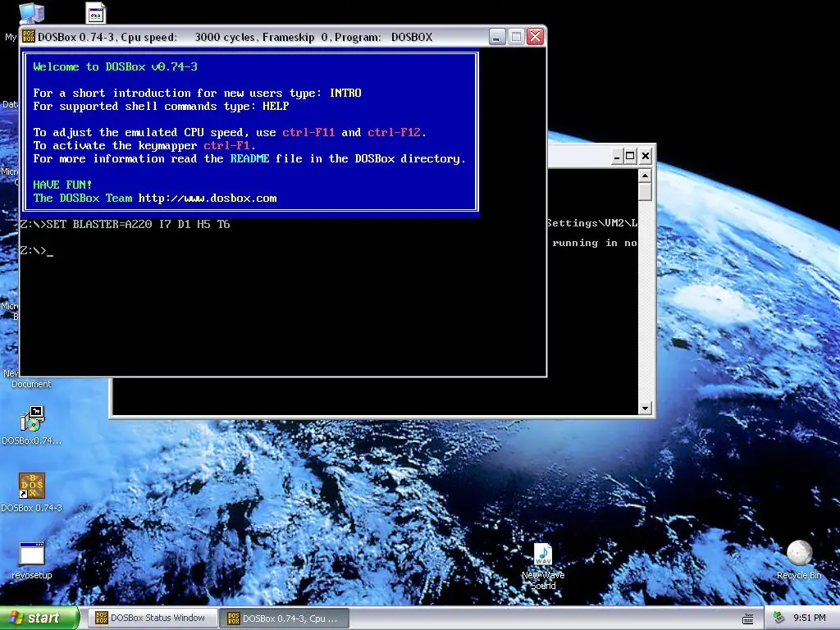Click the word HELP in the welcome box

pyautogui.click(x=276, y=106)
